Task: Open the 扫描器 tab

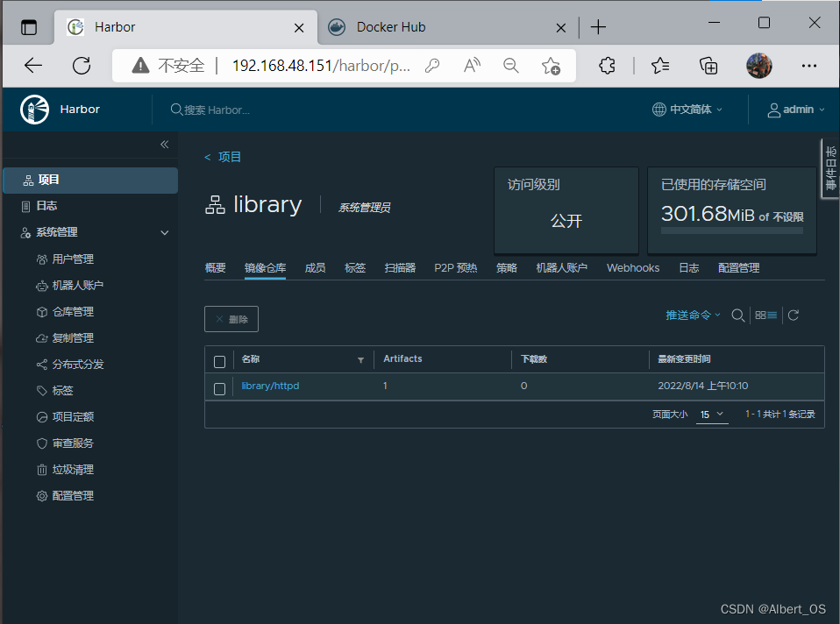Action: point(400,268)
